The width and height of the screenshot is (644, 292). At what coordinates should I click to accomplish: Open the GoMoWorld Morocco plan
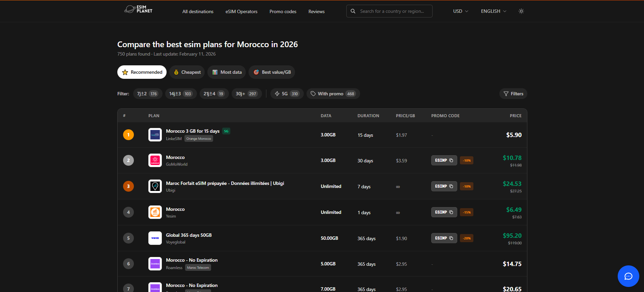click(x=175, y=157)
